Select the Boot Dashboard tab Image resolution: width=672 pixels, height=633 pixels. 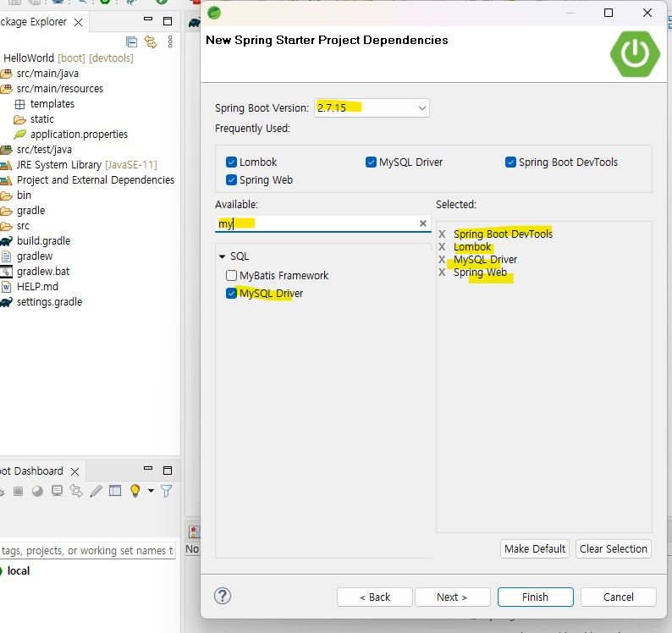31,471
